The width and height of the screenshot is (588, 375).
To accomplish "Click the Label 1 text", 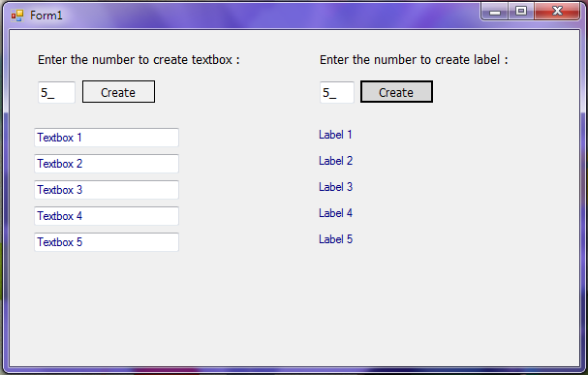I will tap(335, 135).
